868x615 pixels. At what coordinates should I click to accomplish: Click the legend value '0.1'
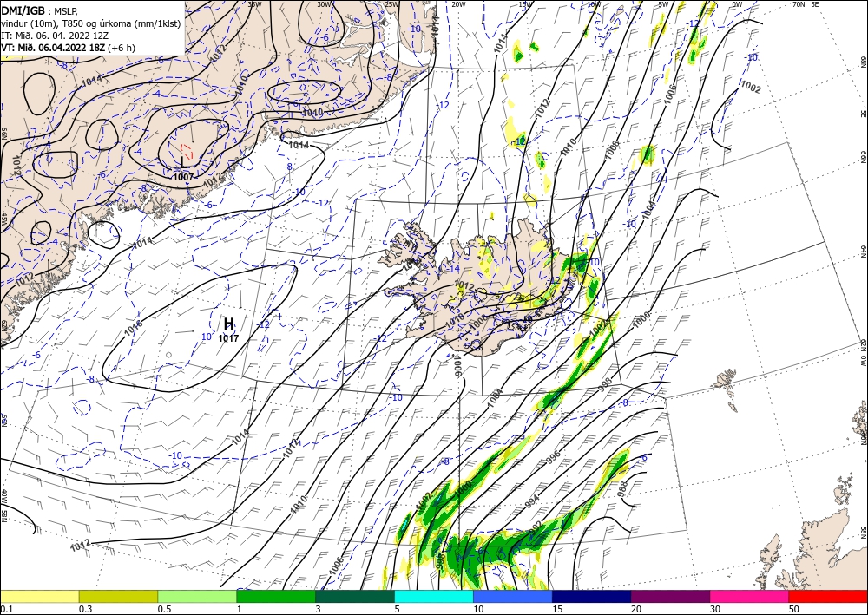coord(5,609)
